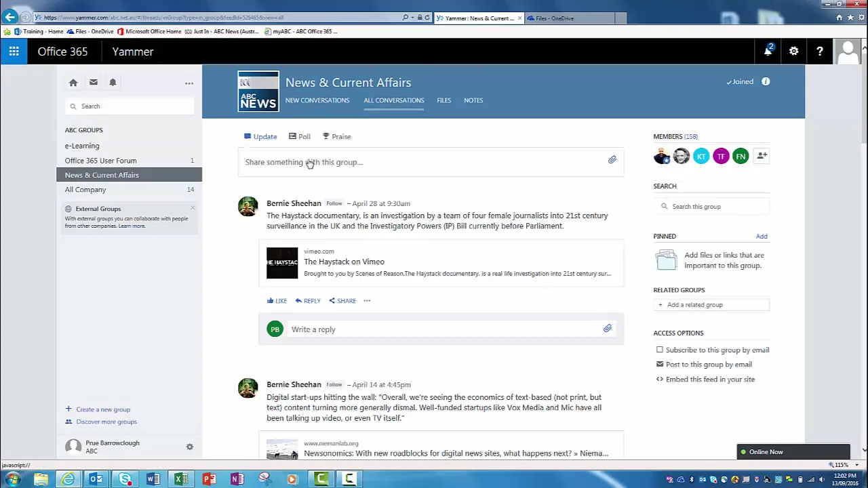The height and width of the screenshot is (488, 868).
Task: Open the user profile avatar in header
Action: pos(847,52)
